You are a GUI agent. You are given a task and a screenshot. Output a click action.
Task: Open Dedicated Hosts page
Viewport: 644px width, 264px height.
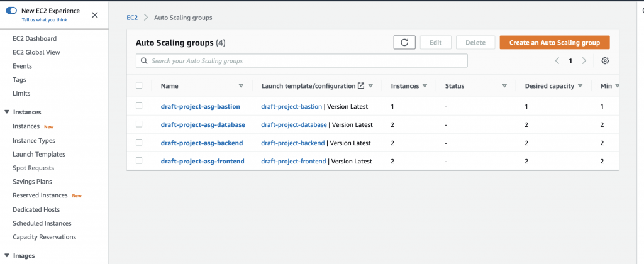[x=36, y=209]
